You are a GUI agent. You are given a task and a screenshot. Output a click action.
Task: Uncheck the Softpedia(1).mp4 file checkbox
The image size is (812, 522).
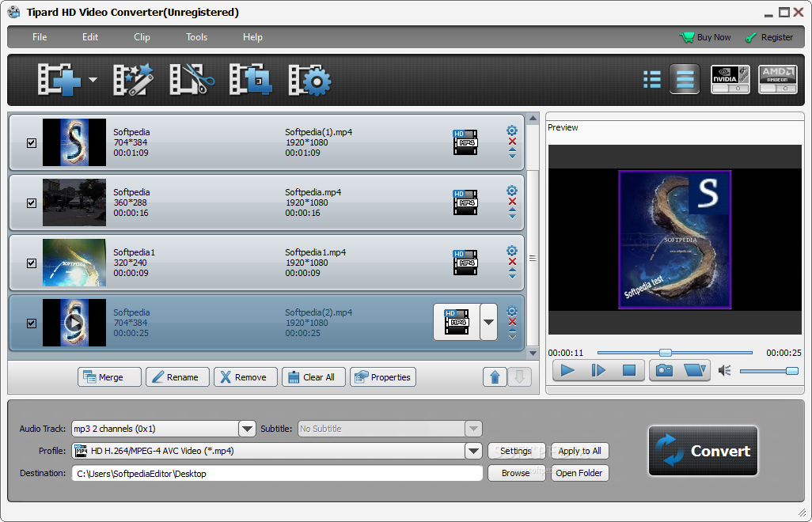[x=32, y=143]
